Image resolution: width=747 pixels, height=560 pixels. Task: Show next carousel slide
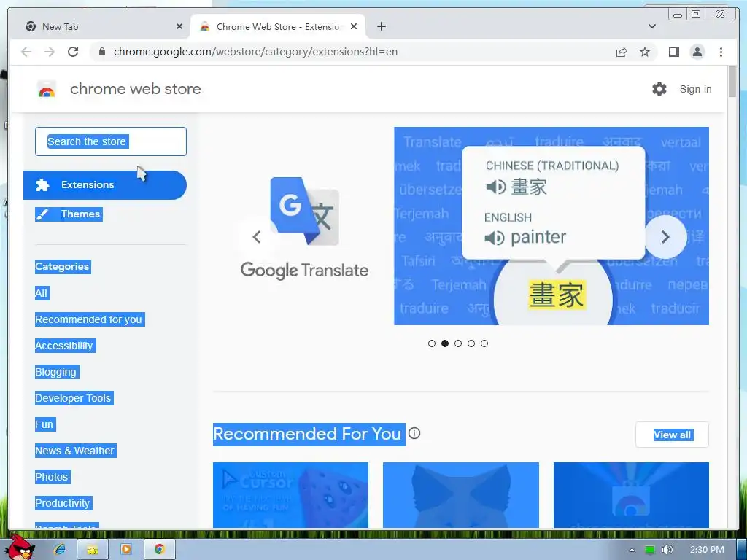click(665, 237)
